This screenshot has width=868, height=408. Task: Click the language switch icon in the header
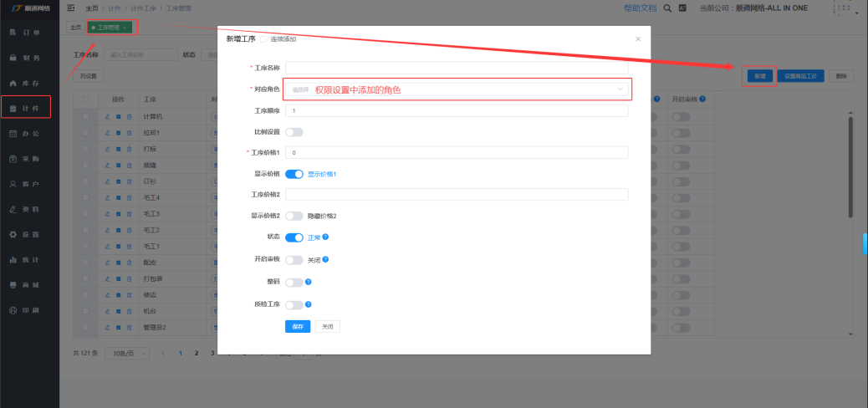click(x=683, y=8)
